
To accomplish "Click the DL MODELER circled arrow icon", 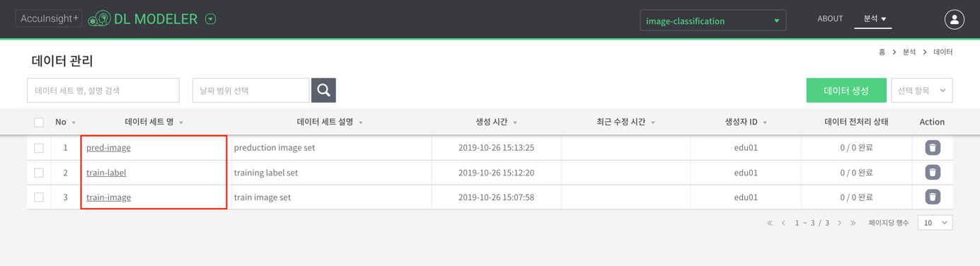I will [210, 19].
